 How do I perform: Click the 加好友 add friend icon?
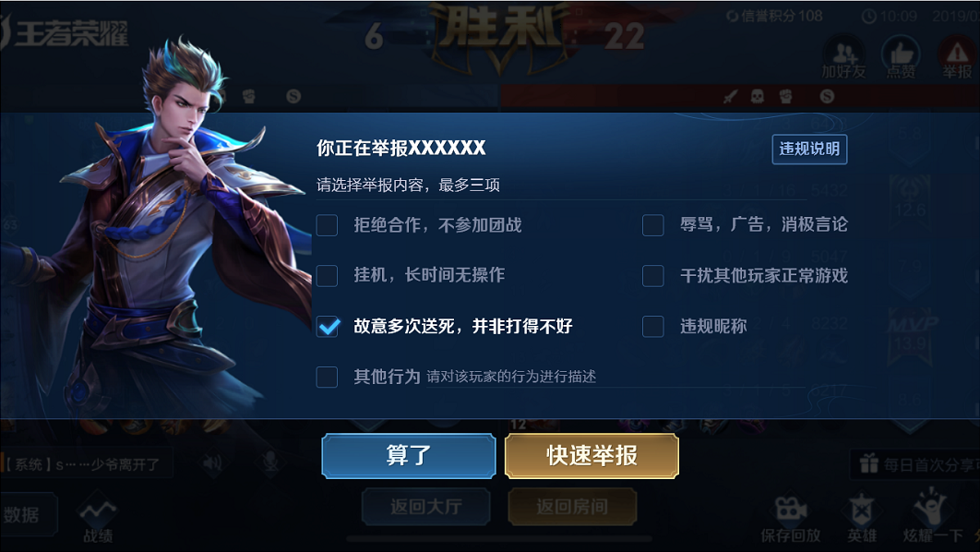(843, 54)
